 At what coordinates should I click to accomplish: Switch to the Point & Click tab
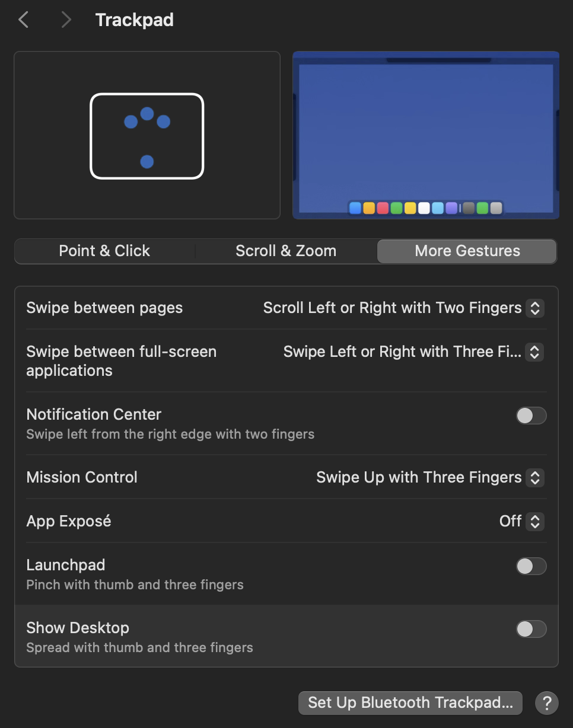(104, 251)
